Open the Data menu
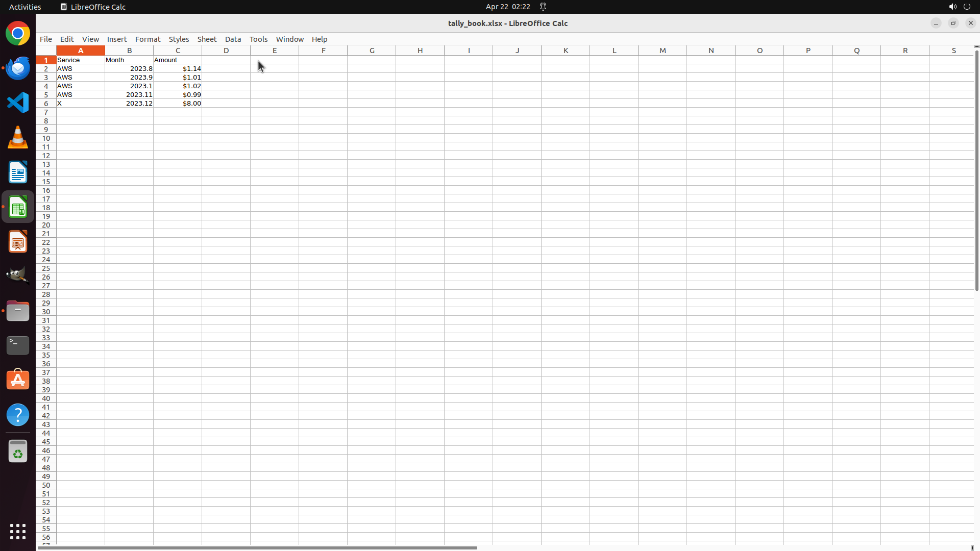Viewport: 980px width, 551px height. [233, 39]
